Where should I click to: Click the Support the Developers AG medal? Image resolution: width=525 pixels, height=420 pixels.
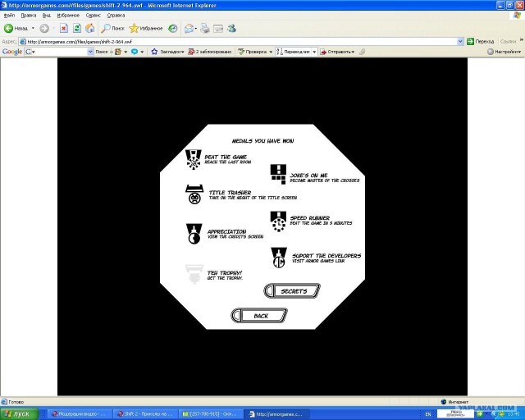pyautogui.click(x=279, y=258)
